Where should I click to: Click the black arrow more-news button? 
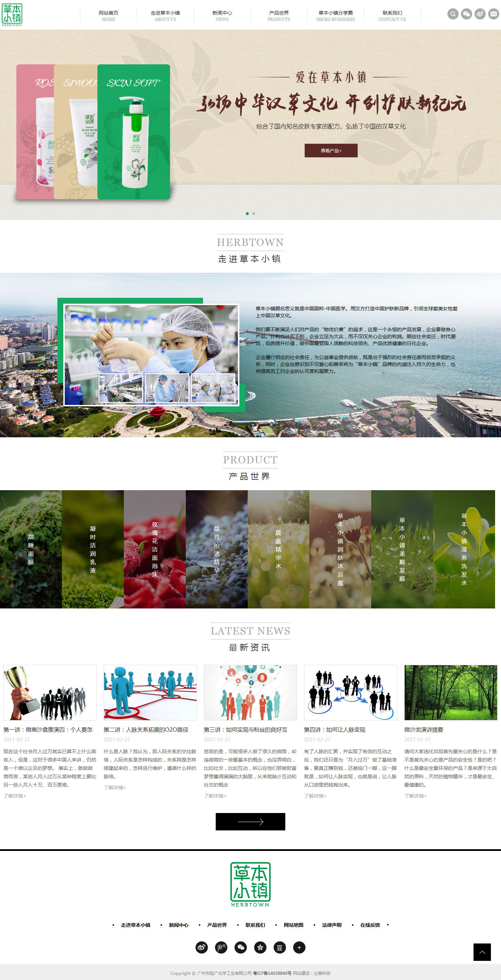click(x=250, y=821)
